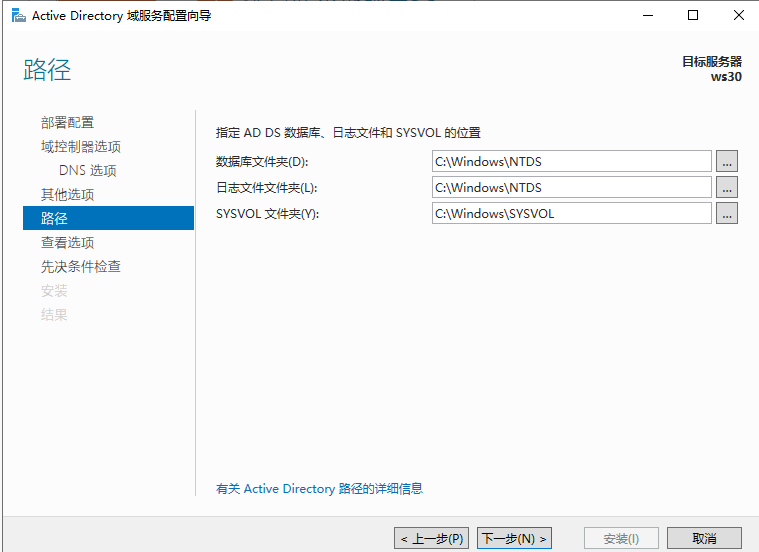
Task: Proceed with the 下一步(N) button
Action: [514, 538]
